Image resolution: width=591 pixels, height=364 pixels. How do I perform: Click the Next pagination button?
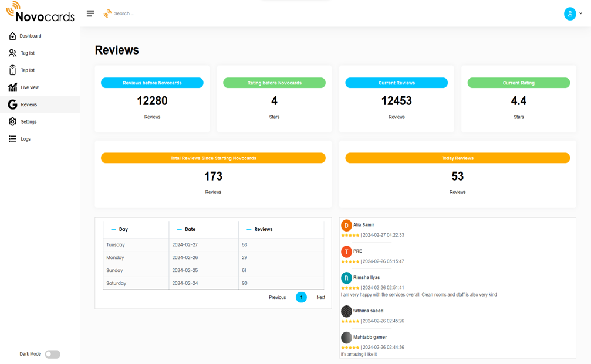pos(320,297)
